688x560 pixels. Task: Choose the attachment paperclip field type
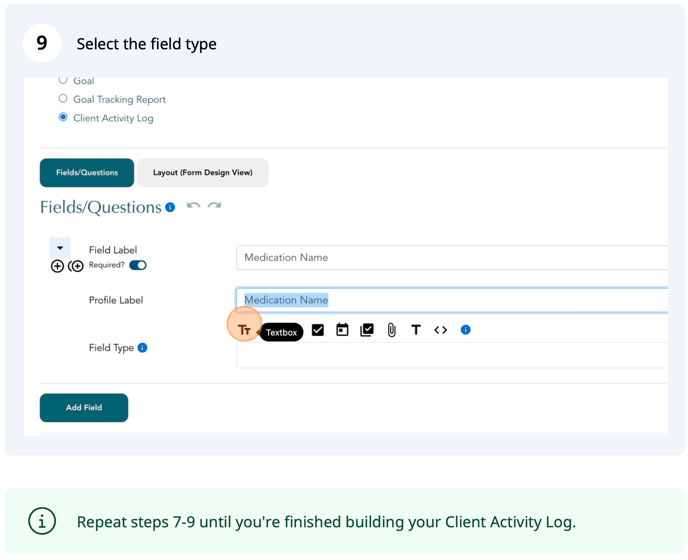point(391,330)
